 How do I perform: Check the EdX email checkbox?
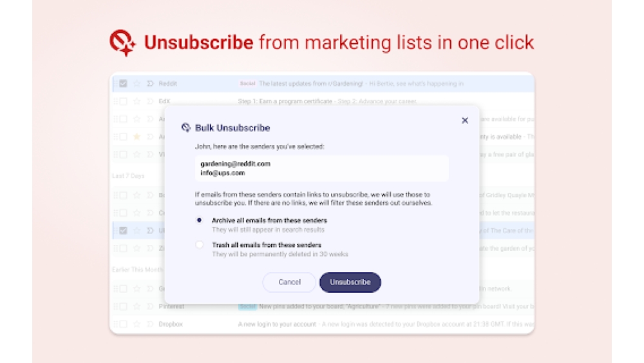pos(123,101)
